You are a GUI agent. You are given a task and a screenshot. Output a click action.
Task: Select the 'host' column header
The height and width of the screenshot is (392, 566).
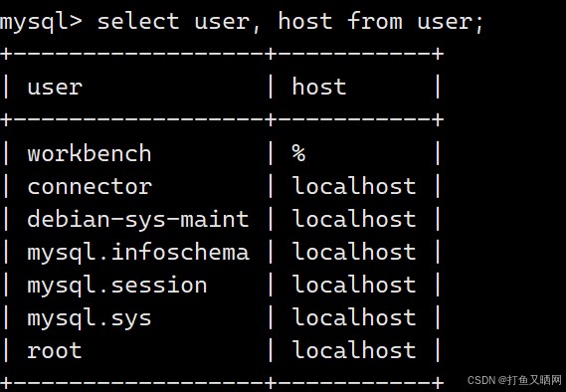click(319, 87)
